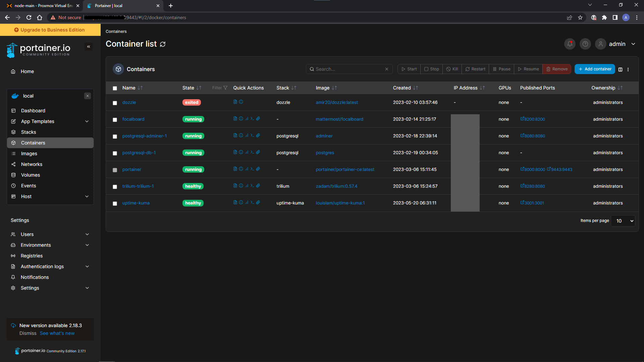Open browser extensions puzzle icon
This screenshot has height=362, width=644.
[x=604, y=17]
